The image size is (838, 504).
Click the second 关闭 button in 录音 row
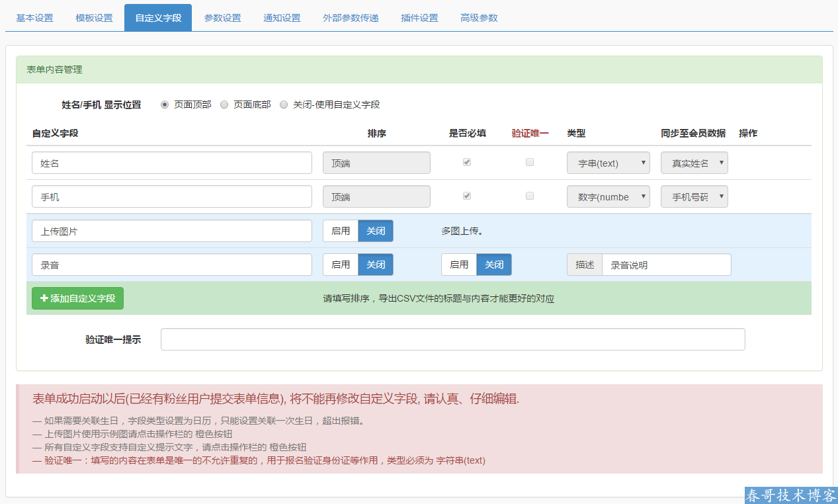[494, 265]
